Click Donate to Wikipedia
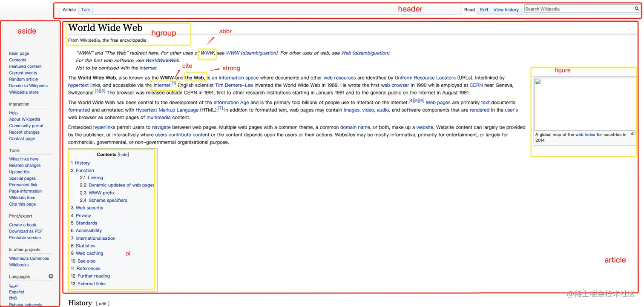 point(29,86)
